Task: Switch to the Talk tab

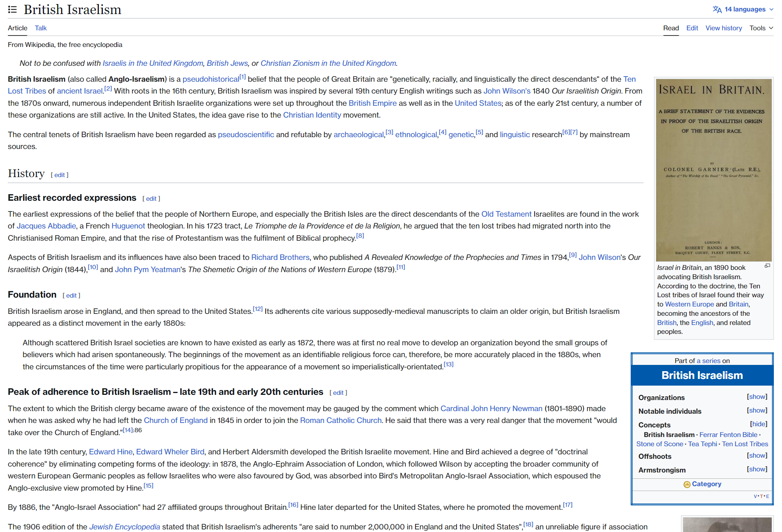Action: [41, 28]
